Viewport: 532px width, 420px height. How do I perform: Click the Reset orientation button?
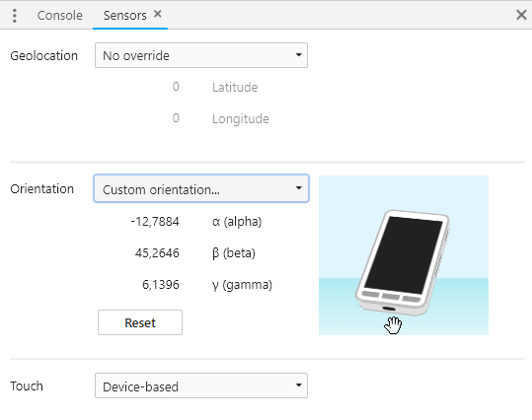click(x=140, y=322)
